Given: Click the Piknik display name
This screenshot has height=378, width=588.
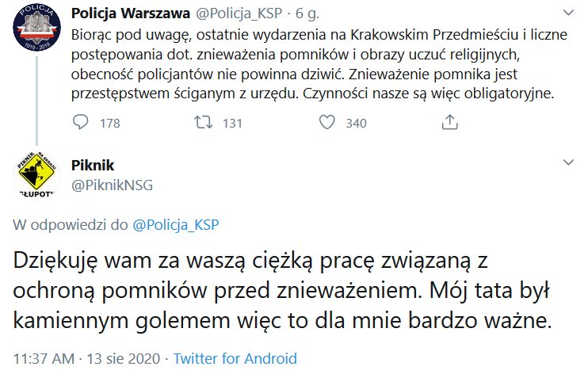Looking at the screenshot, I should coord(93,165).
